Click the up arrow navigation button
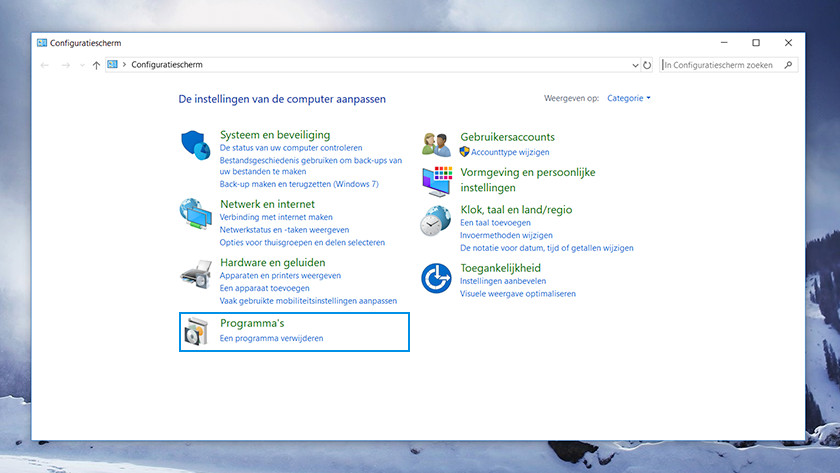The height and width of the screenshot is (473, 840). click(x=96, y=65)
